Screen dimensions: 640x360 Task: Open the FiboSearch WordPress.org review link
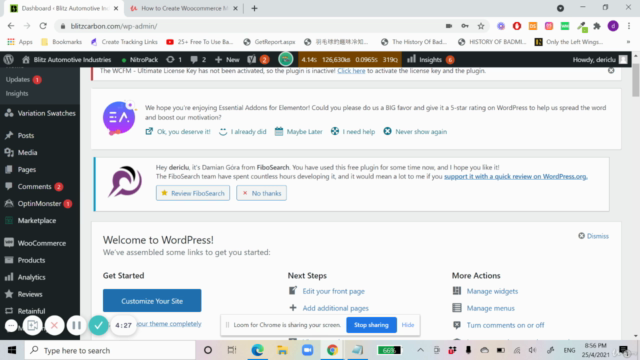pyautogui.click(x=516, y=177)
